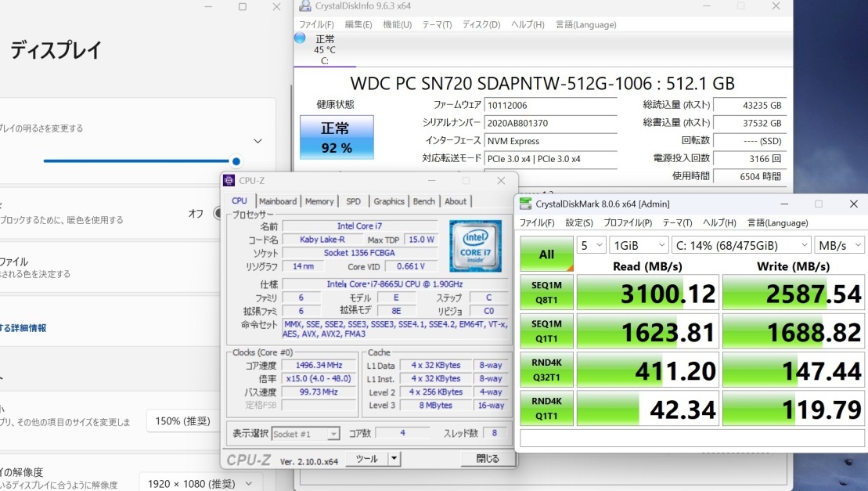Switch to the Mainboard tab in CPU-Z
This screenshot has height=491, width=868.
tap(278, 201)
